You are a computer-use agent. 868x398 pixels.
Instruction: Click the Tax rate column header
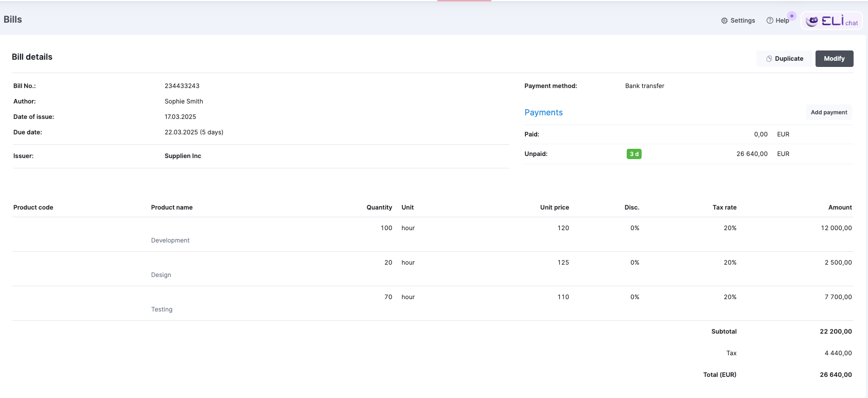point(724,207)
